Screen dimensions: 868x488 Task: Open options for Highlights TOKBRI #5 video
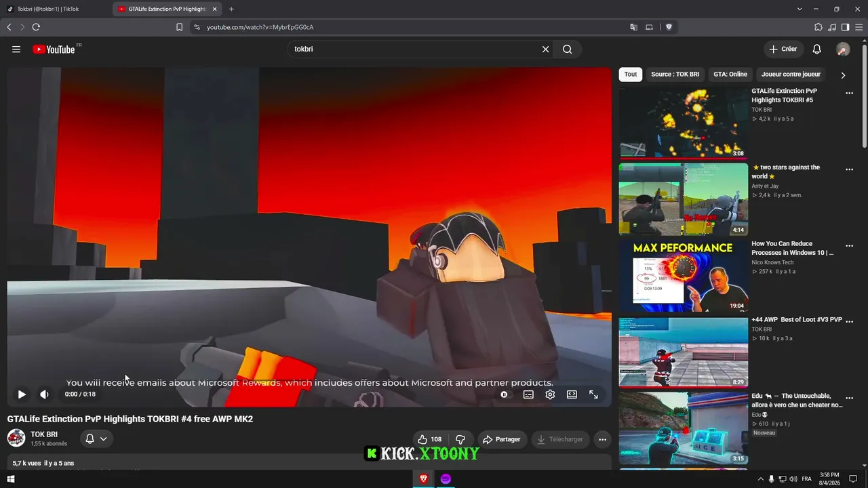click(849, 94)
